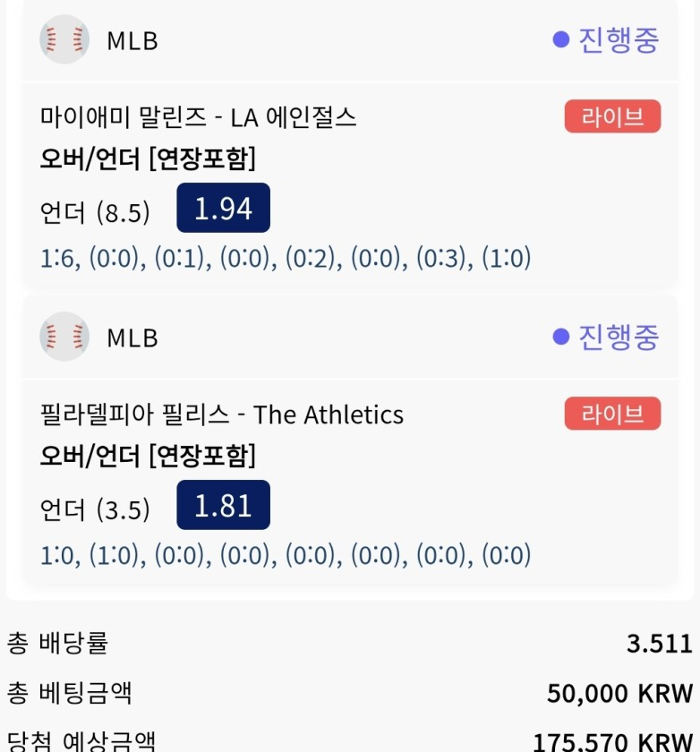This screenshot has width=700, height=752.
Task: Click the purple status dot for the Marlins game
Action: pos(560,39)
